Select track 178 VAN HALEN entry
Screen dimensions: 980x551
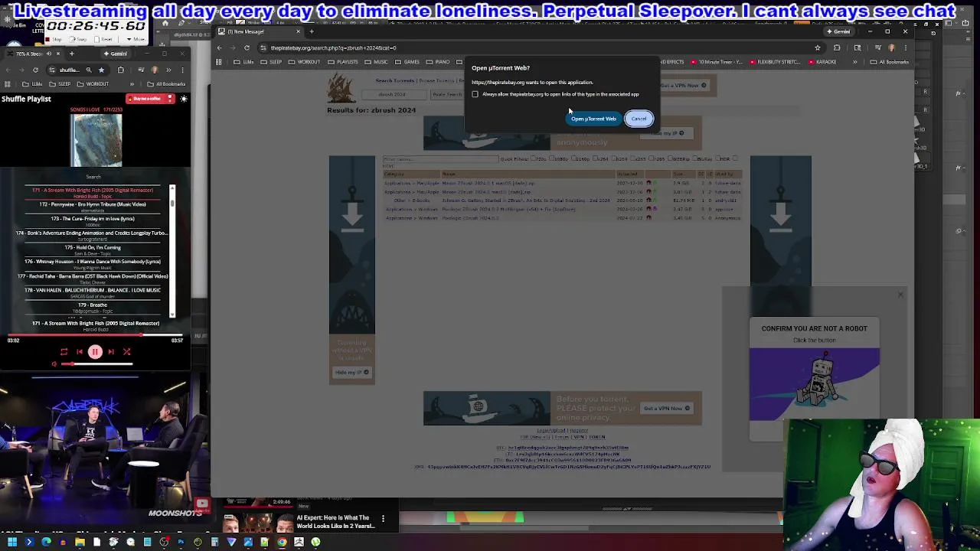(x=93, y=292)
